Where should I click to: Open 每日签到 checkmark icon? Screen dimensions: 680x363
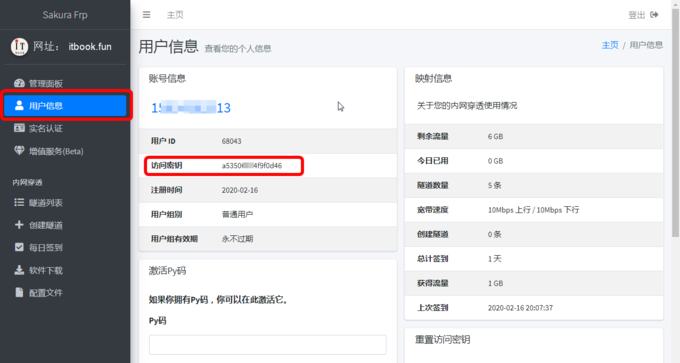click(19, 247)
